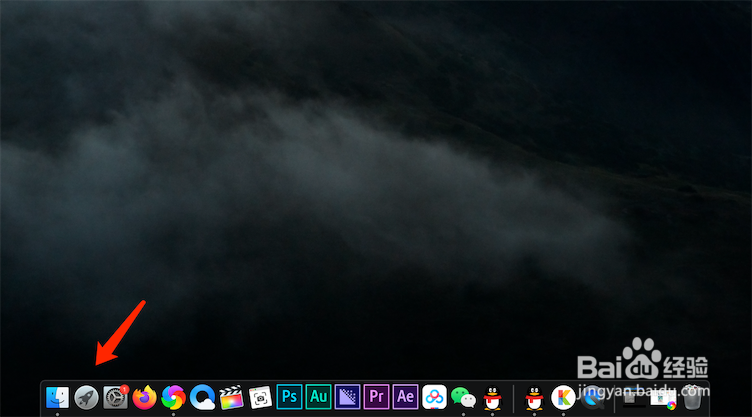The image size is (752, 417).
Task: Open QQ penguin icon beside K icon
Action: pos(534,397)
